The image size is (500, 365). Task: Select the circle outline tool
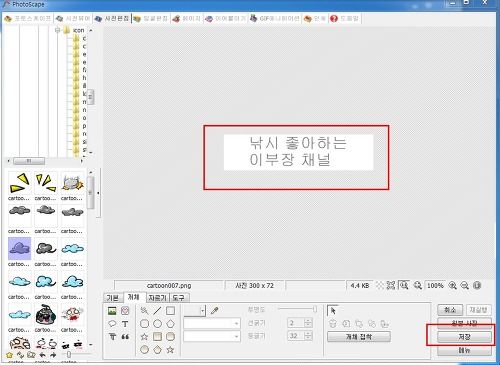[x=157, y=324]
